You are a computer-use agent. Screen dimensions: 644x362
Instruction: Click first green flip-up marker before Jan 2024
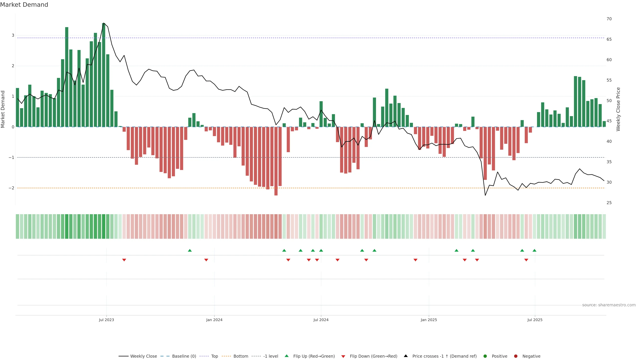(190, 250)
